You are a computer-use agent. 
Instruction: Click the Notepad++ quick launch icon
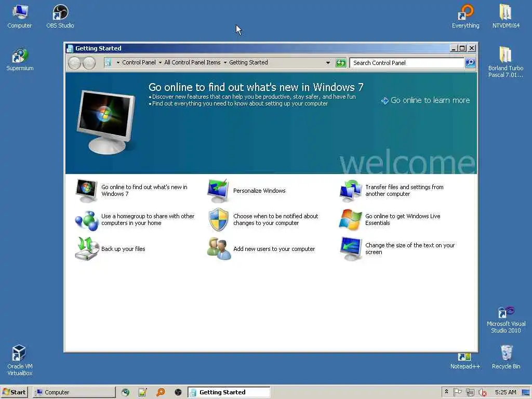coord(142,392)
